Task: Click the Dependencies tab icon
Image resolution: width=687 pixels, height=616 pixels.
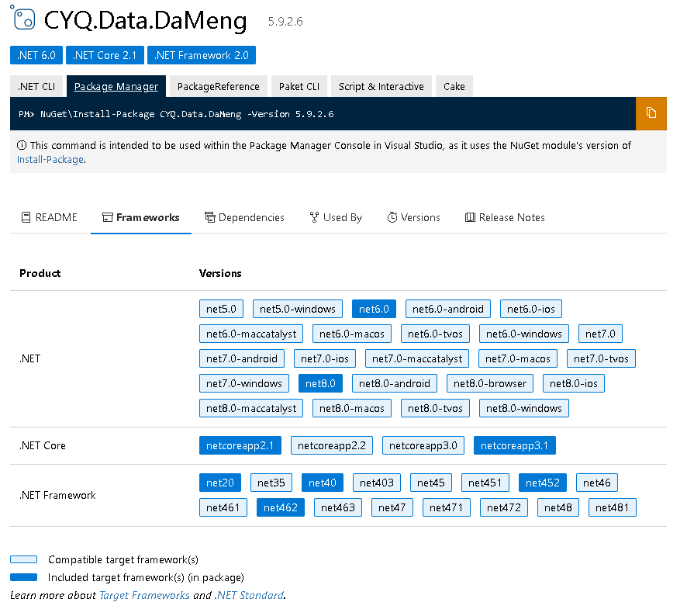Action: tap(209, 217)
